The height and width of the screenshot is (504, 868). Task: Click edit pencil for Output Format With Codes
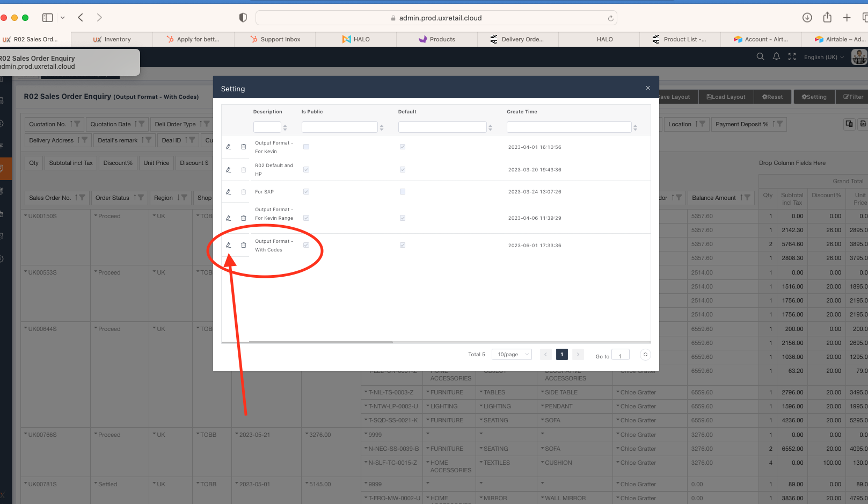[x=228, y=245]
